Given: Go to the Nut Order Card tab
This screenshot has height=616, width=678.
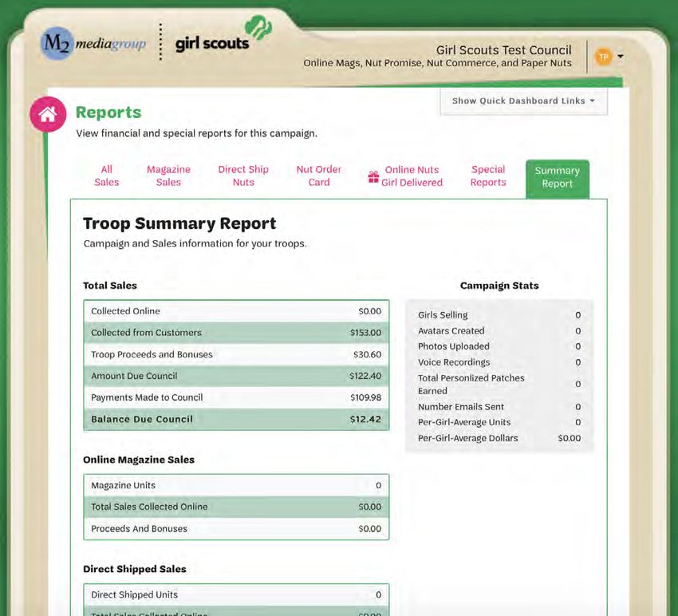Looking at the screenshot, I should click(319, 176).
